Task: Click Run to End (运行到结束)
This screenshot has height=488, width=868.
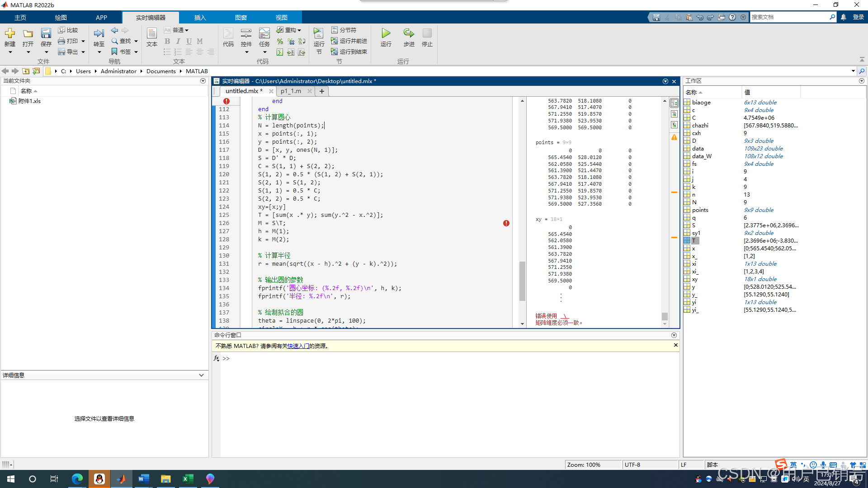Action: (349, 52)
